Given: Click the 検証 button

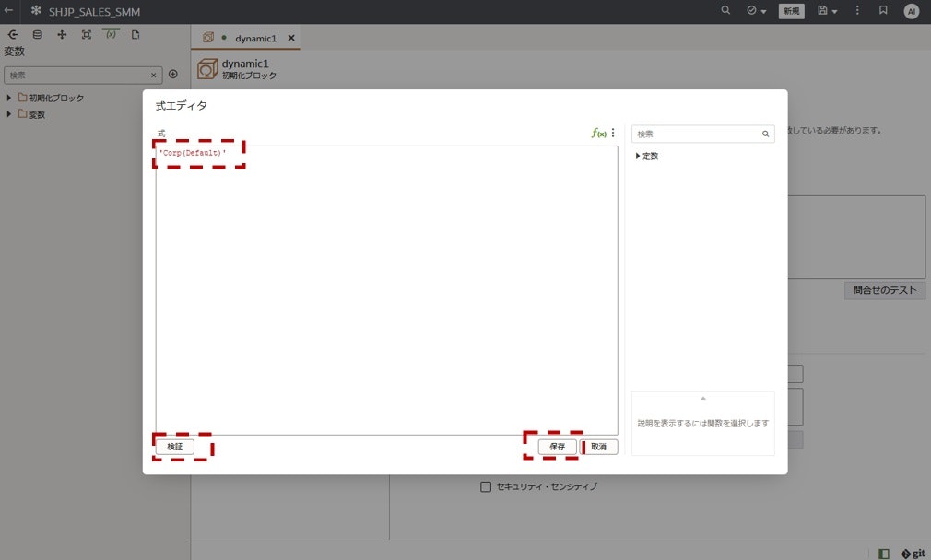Looking at the screenshot, I should pyautogui.click(x=174, y=447).
